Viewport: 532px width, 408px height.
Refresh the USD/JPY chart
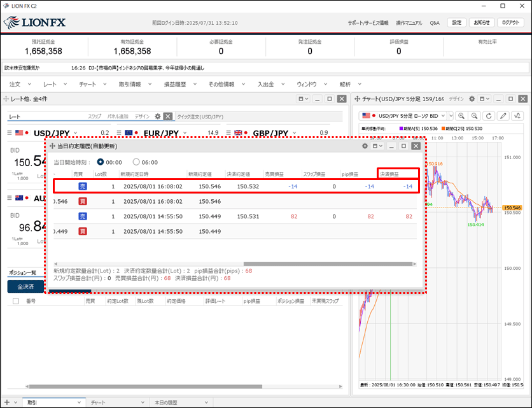click(489, 116)
